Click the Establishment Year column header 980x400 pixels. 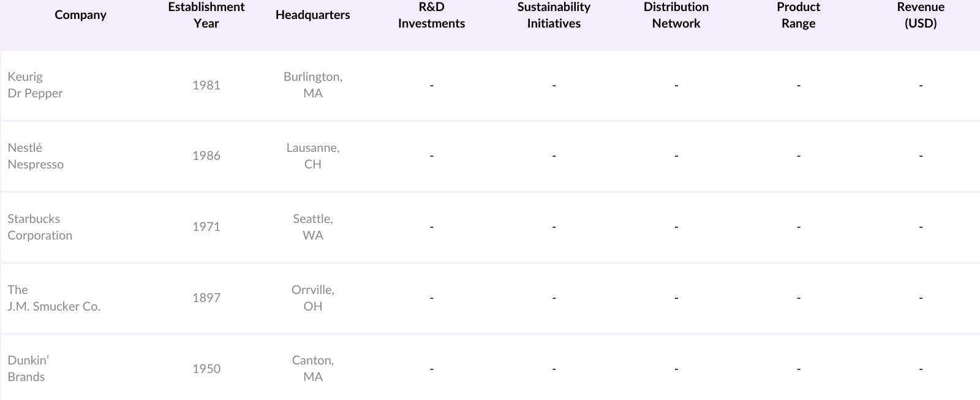coord(206,15)
